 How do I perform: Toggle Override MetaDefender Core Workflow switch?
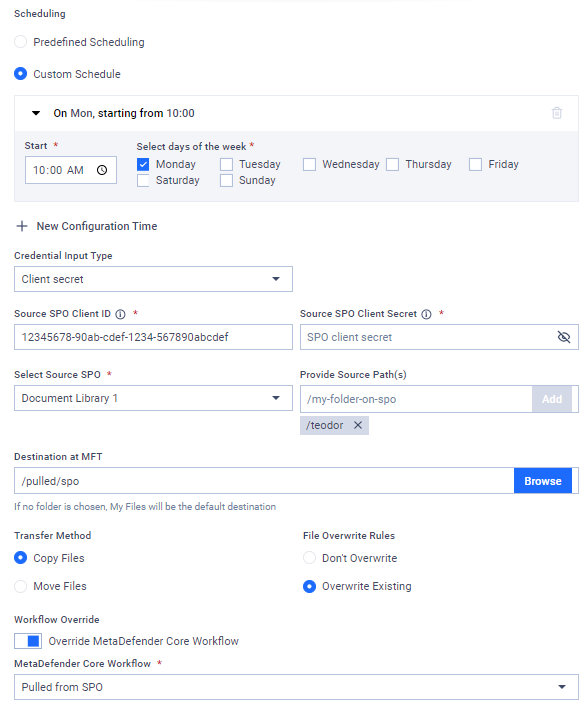pyautogui.click(x=28, y=641)
